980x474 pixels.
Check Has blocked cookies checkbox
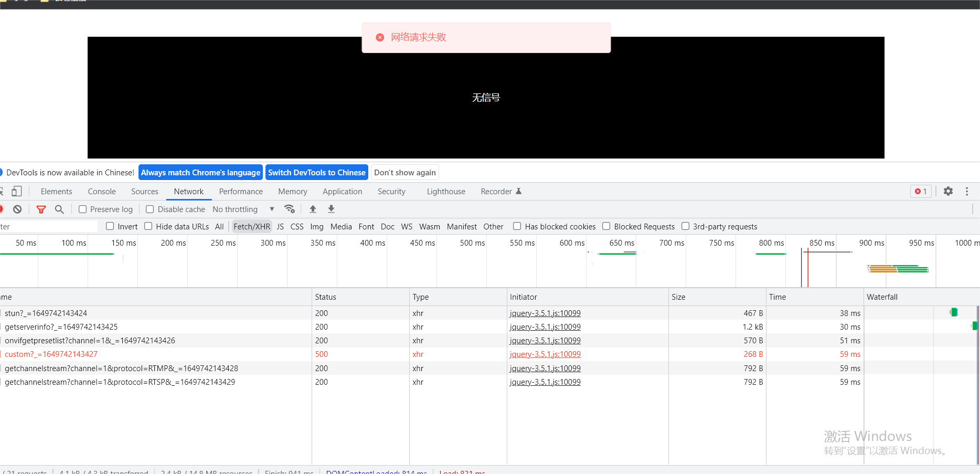[x=517, y=226]
